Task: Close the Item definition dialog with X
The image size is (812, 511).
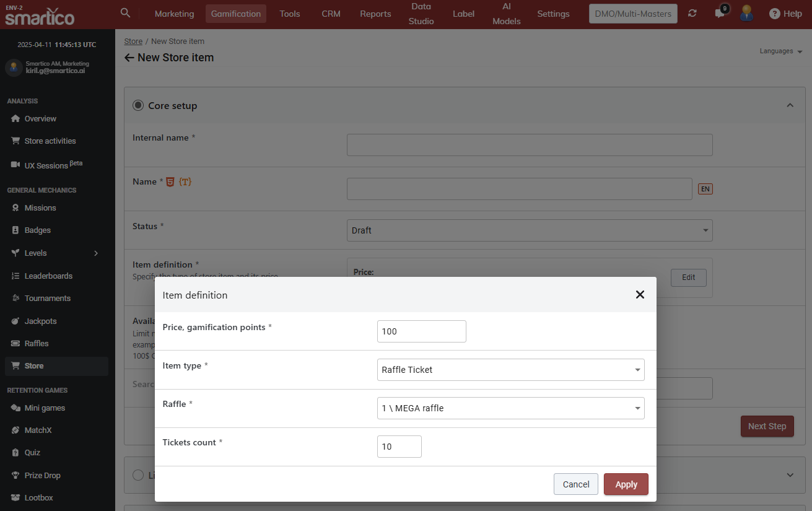Action: (640, 295)
